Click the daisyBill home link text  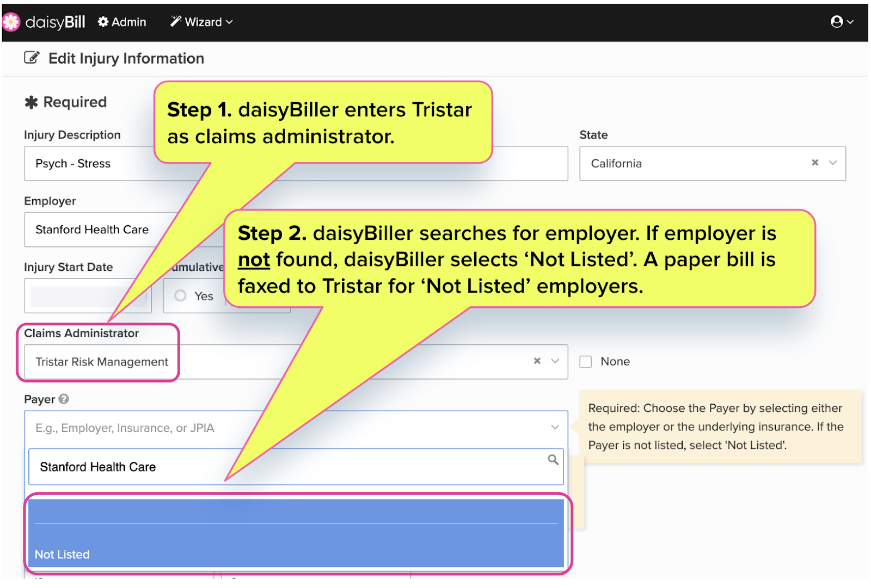pos(55,22)
